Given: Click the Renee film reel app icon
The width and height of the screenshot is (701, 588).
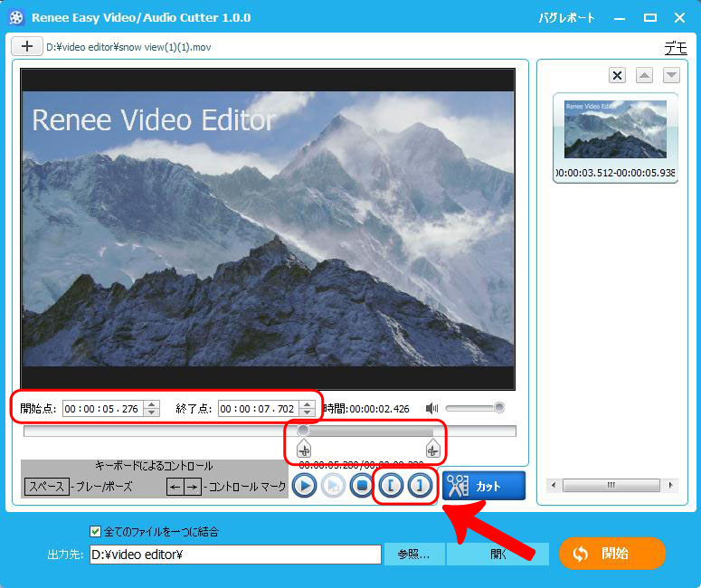Looking at the screenshot, I should pos(16,18).
